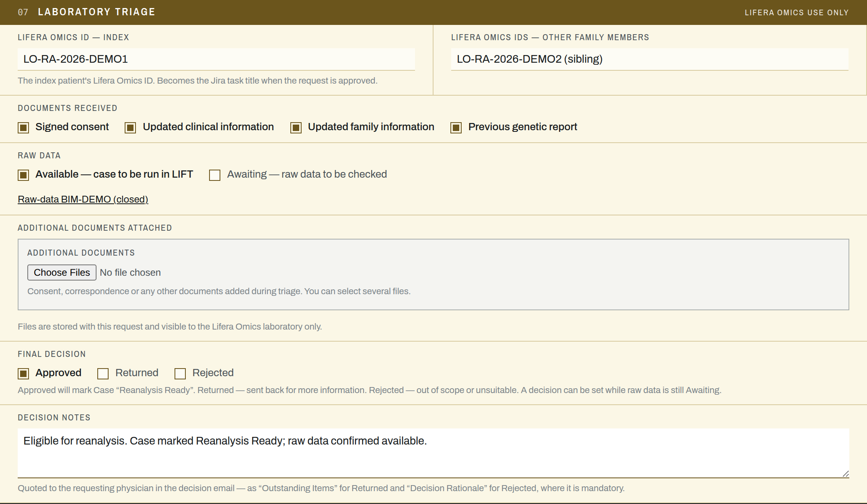Viewport: 867px width, 504px height.
Task: Select Available — case to be run in LIFT
Action: tap(23, 175)
